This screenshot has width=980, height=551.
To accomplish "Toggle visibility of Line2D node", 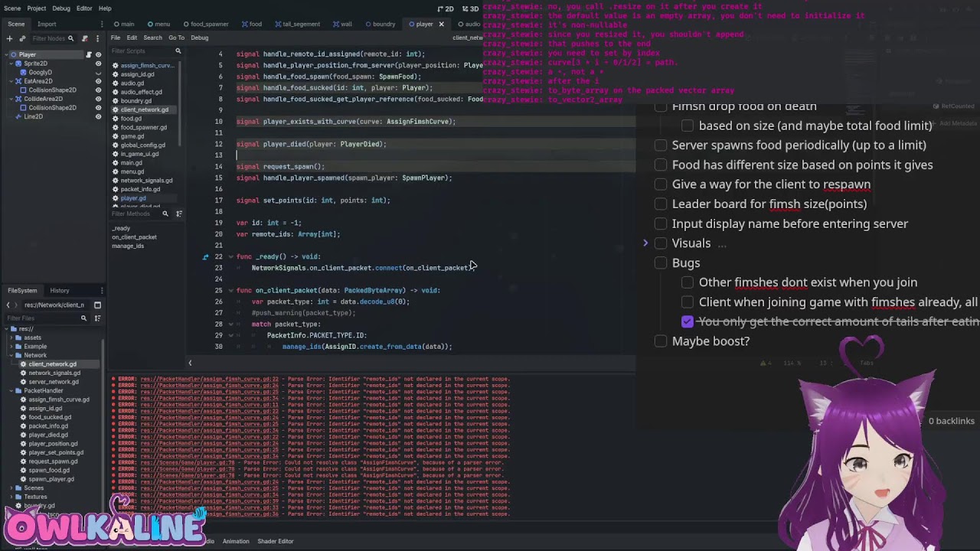I will [x=98, y=116].
